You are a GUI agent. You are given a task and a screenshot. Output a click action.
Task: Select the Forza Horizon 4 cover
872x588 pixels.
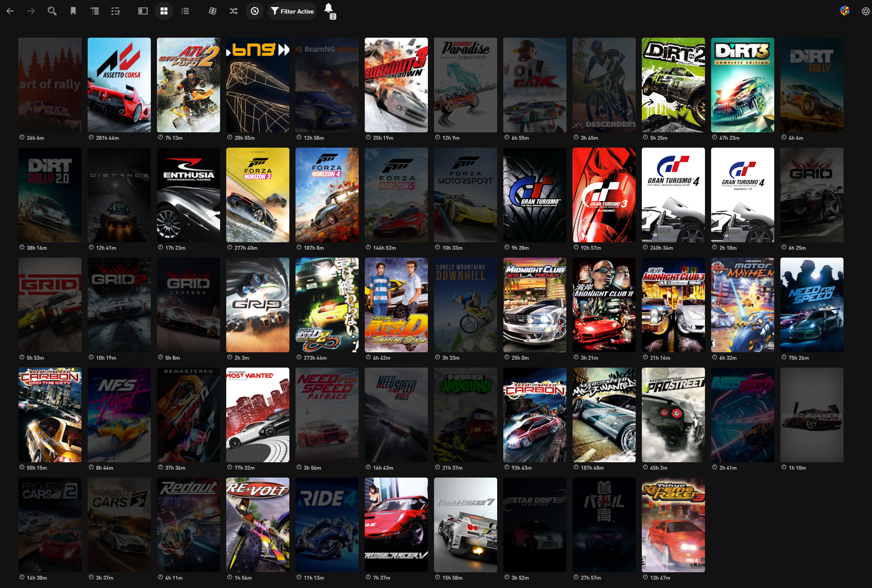pyautogui.click(x=327, y=195)
